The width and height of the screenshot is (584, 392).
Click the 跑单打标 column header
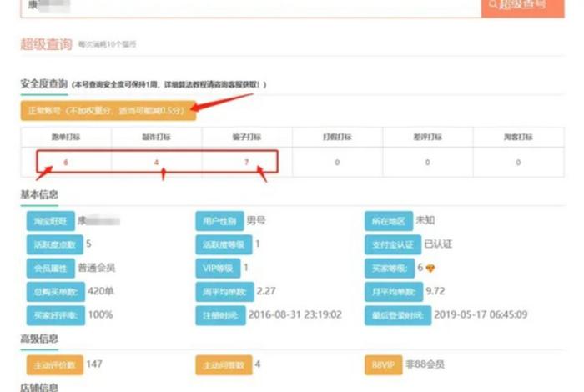click(66, 137)
